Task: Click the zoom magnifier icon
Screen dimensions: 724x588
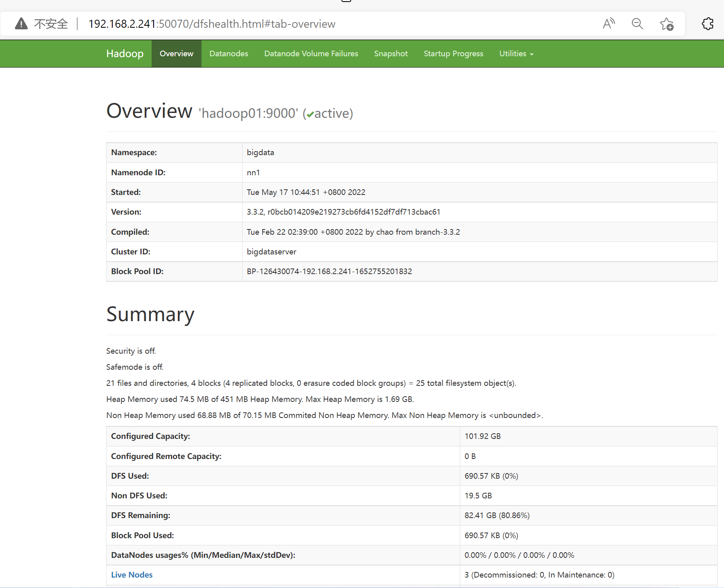Action: (637, 24)
